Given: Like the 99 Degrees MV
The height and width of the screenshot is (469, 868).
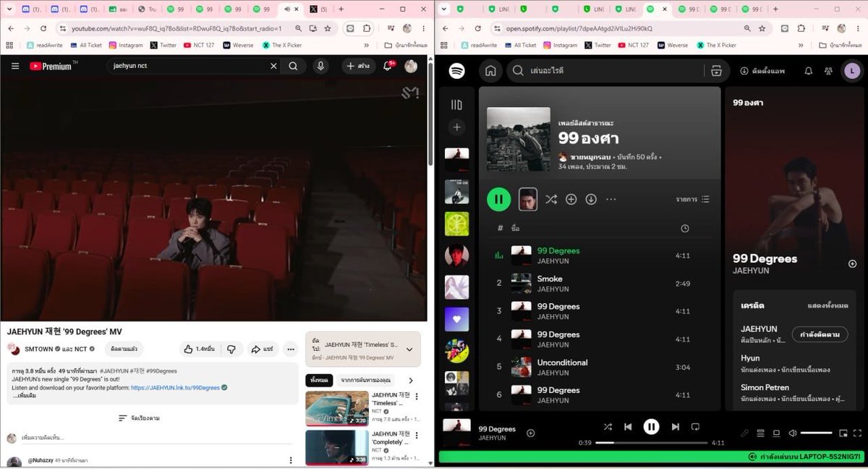Looking at the screenshot, I should pyautogui.click(x=200, y=349).
